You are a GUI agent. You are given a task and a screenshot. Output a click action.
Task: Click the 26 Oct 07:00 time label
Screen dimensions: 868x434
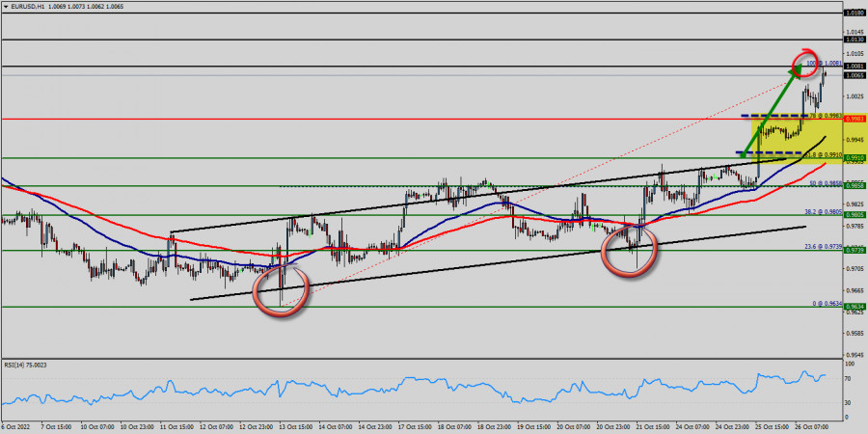point(811,428)
